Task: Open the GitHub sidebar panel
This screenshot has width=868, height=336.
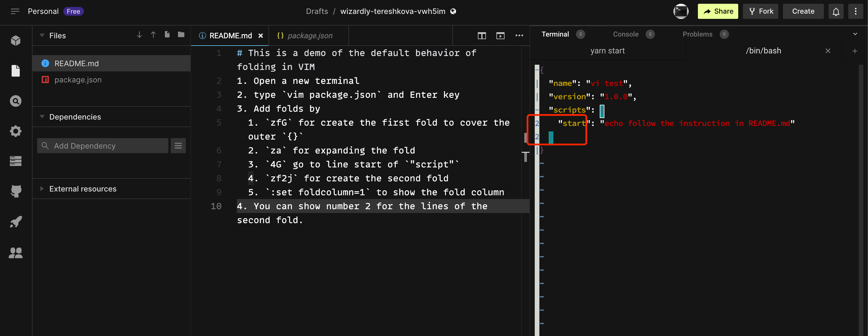Action: pos(15,191)
